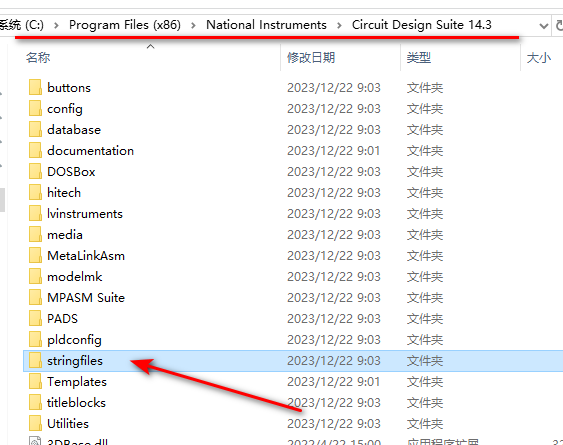Screen dimensions: 563x445
Task: Select the buttons folder name
Action: pyautogui.click(x=69, y=88)
